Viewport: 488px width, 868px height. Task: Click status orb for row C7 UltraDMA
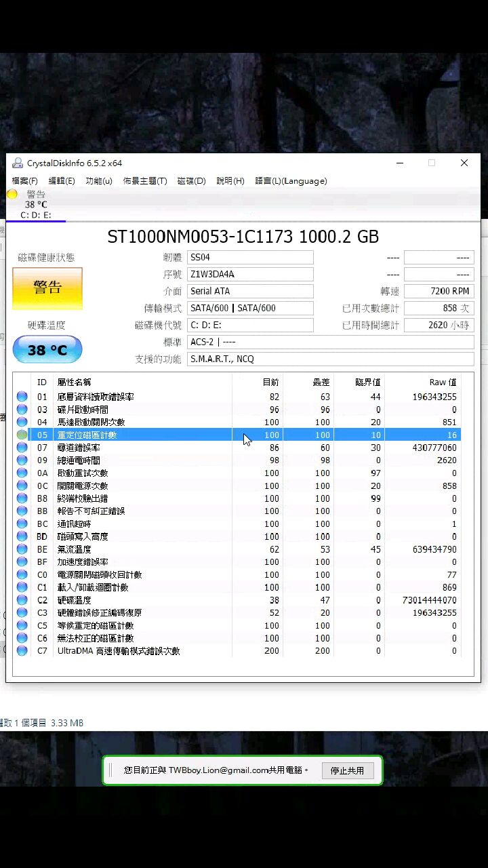[x=22, y=651]
